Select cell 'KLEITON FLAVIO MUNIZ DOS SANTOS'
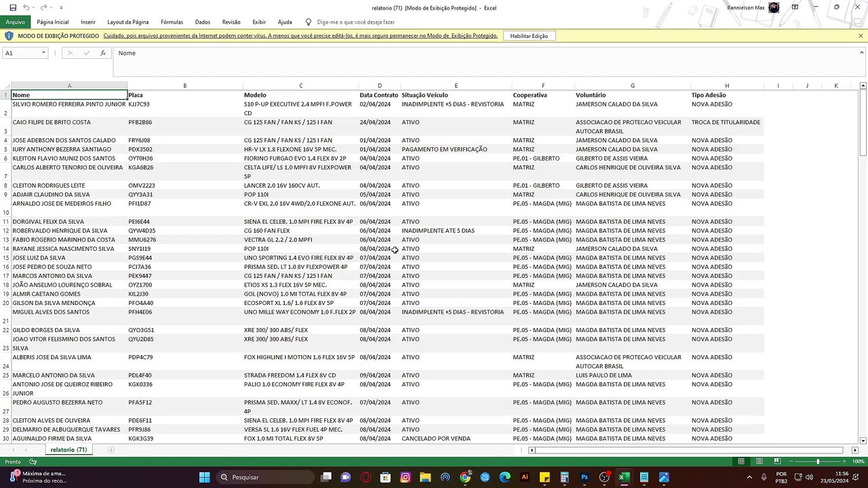 (69, 159)
